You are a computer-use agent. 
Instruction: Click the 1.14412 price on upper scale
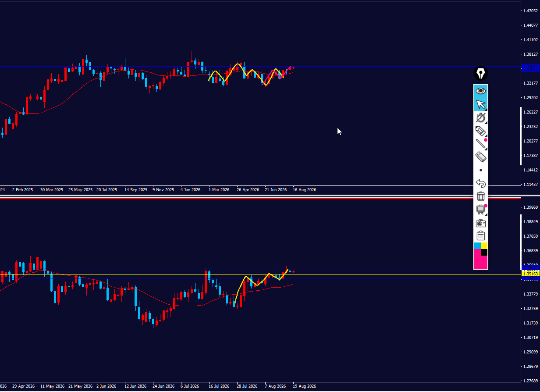click(530, 170)
